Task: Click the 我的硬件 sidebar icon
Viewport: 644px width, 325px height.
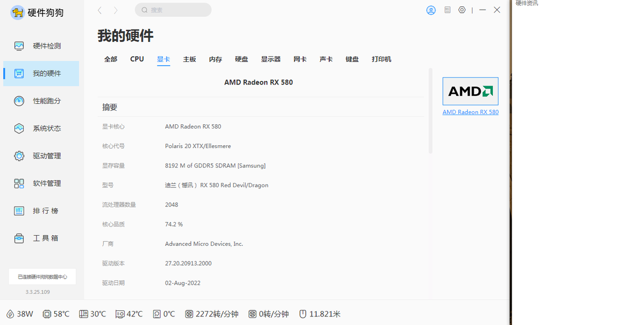Action: pyautogui.click(x=19, y=74)
